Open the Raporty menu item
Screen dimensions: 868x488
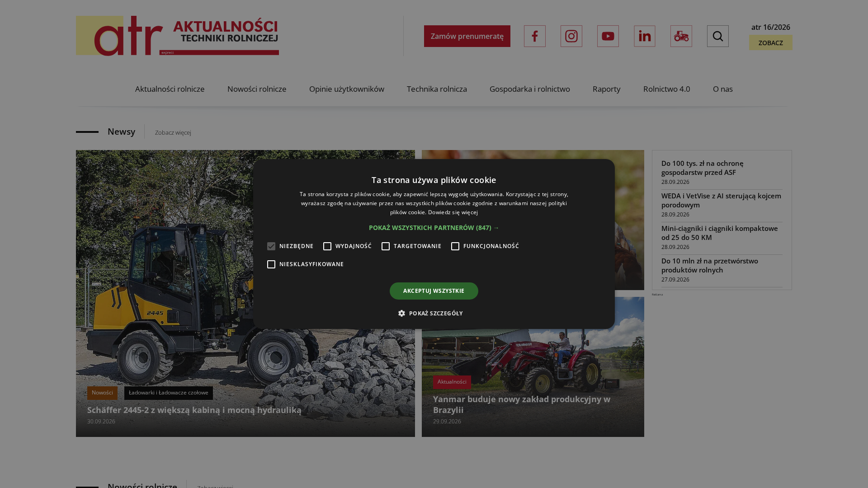point(607,89)
